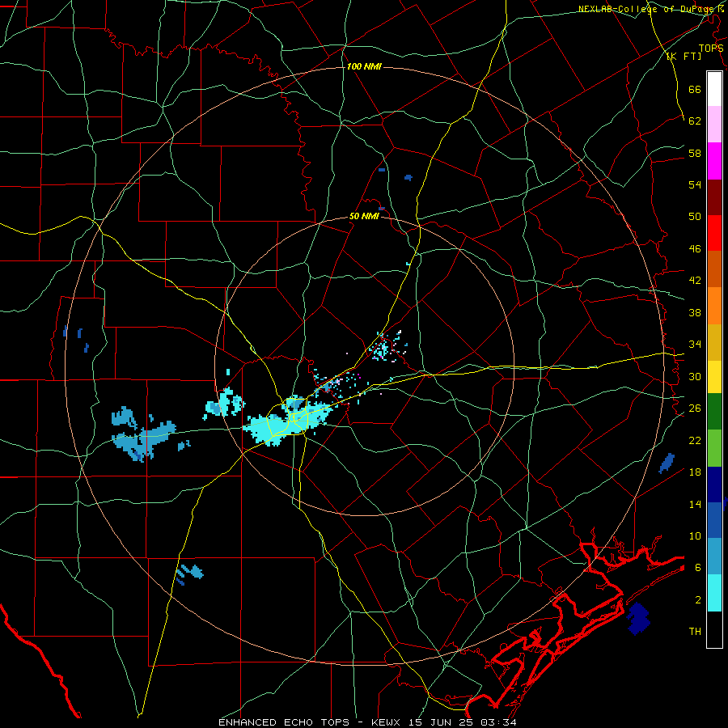Click the light orange legend swatch
The height and width of the screenshot is (728, 728).
[714, 306]
